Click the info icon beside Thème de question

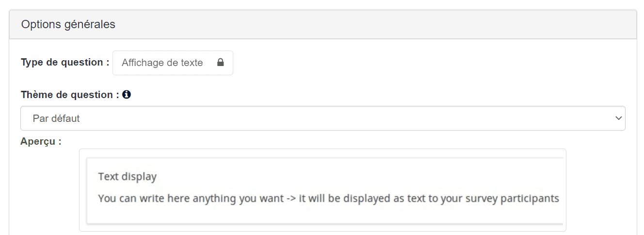pos(127,95)
